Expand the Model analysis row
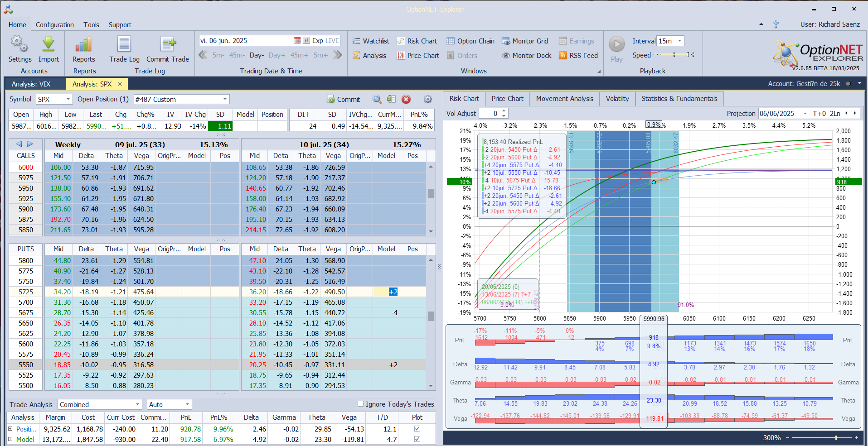 click(x=10, y=439)
